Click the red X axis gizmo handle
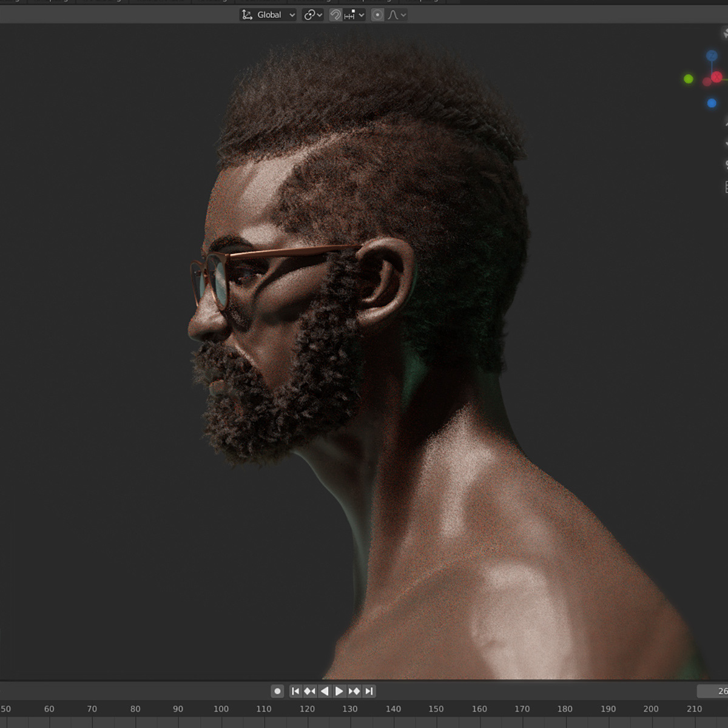Image resolution: width=728 pixels, height=728 pixels. (717, 77)
